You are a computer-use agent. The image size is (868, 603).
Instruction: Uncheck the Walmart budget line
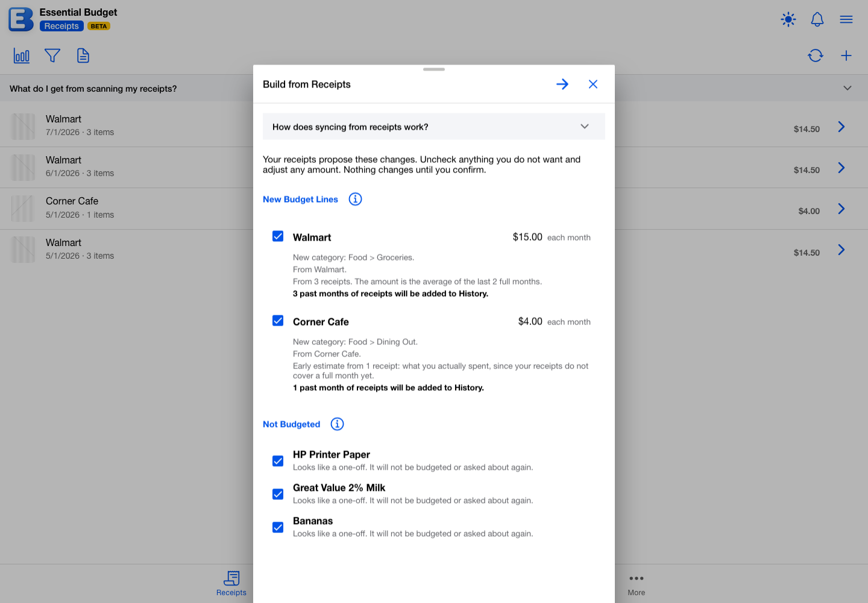(x=278, y=236)
